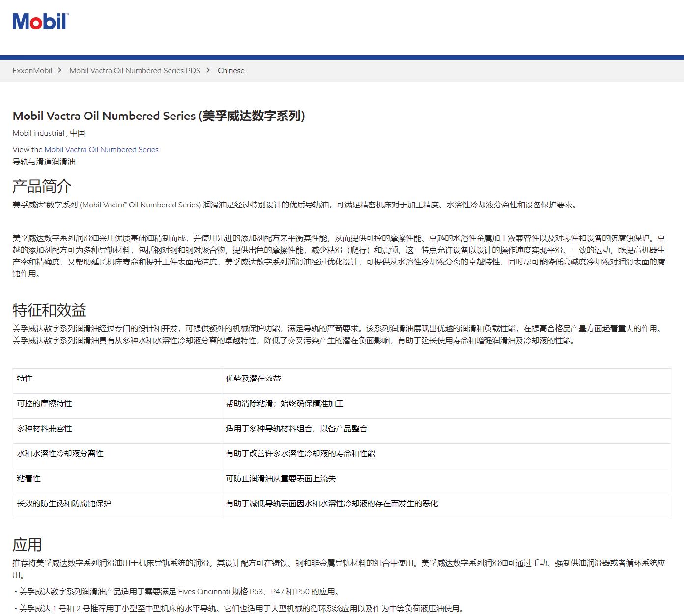Select the 水和水溶性冷却液分离性 table cell
Image resolution: width=684 pixels, height=616 pixels.
click(117, 456)
